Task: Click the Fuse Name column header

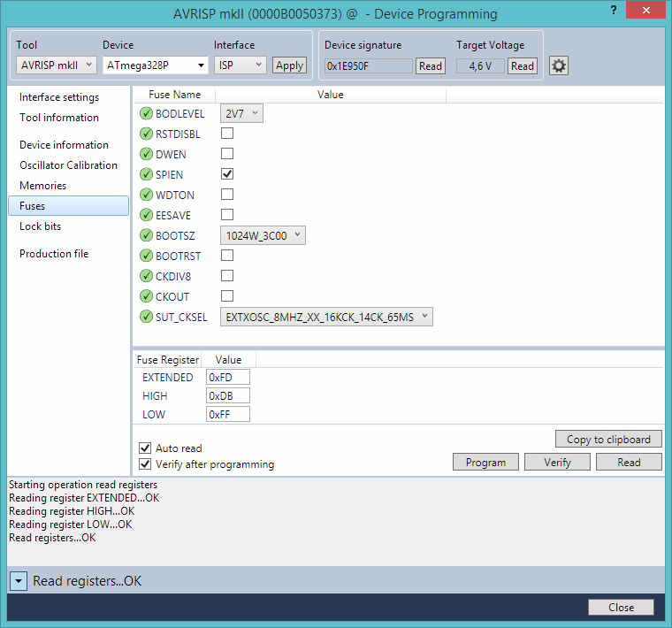Action: click(x=174, y=95)
